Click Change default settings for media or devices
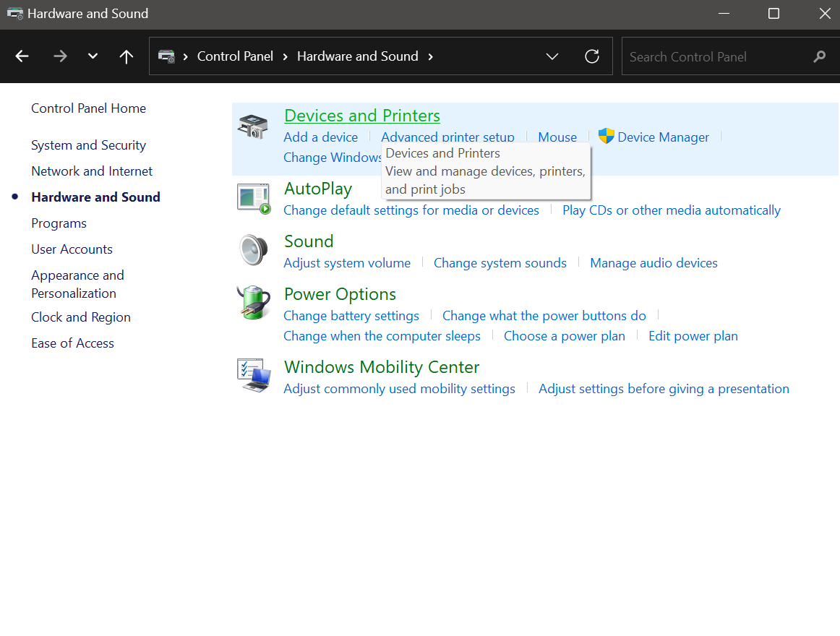The height and width of the screenshot is (636, 840). point(411,210)
